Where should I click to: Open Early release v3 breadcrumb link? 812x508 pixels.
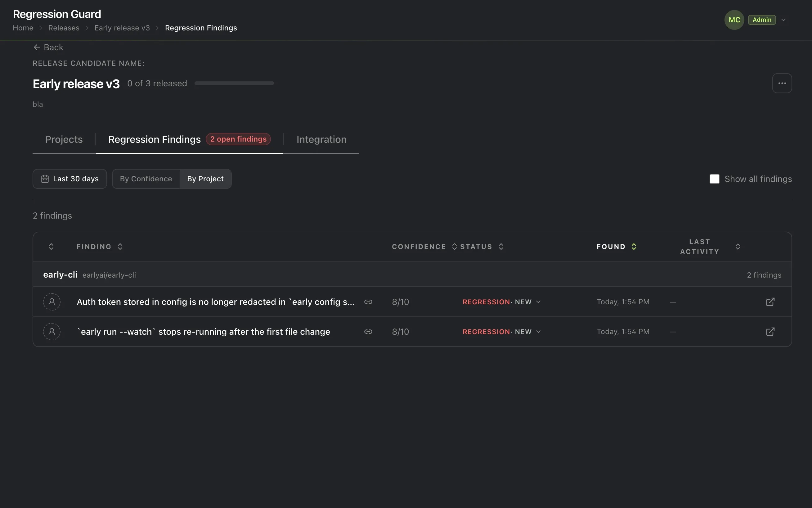pos(122,28)
